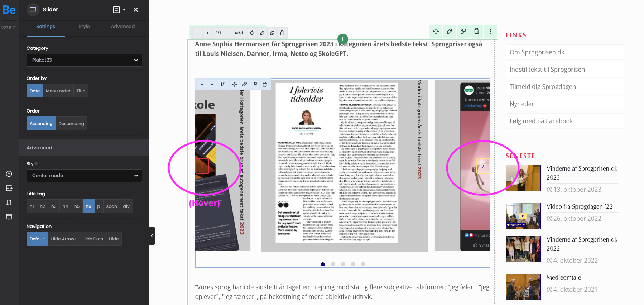Click the move icon in slider item toolbar
This screenshot has width=644, height=305.
[x=235, y=84]
